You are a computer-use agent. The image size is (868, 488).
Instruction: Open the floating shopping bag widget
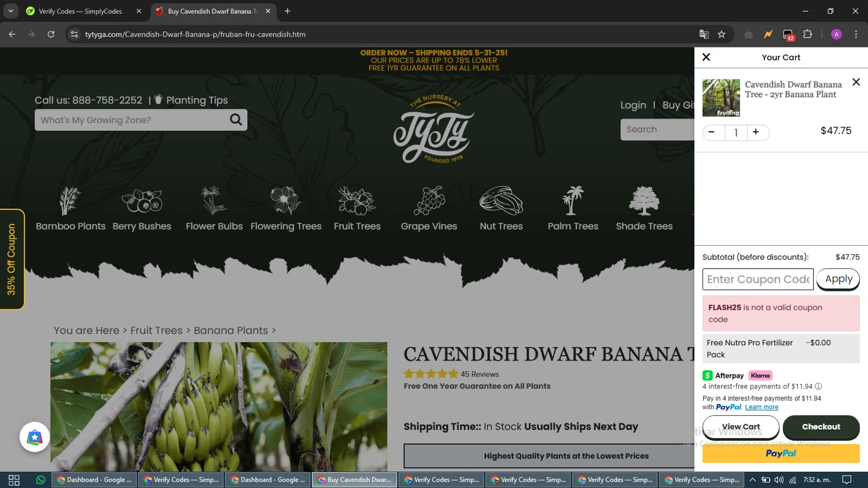click(35, 437)
